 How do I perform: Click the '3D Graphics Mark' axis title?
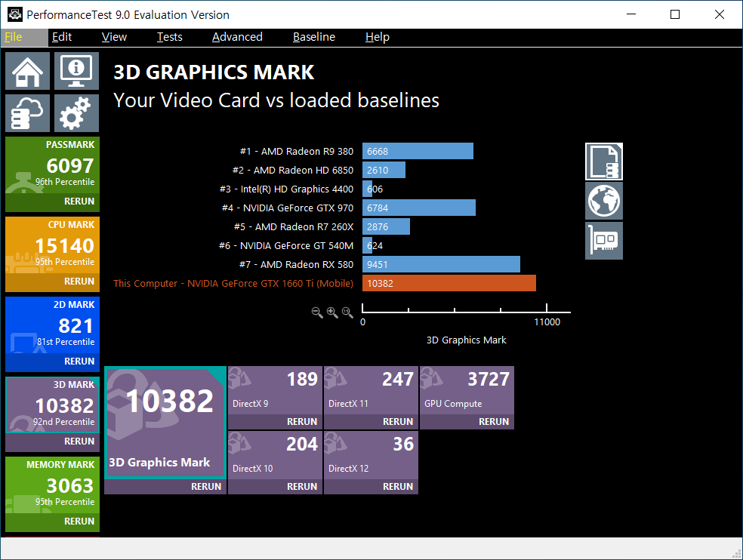(467, 340)
